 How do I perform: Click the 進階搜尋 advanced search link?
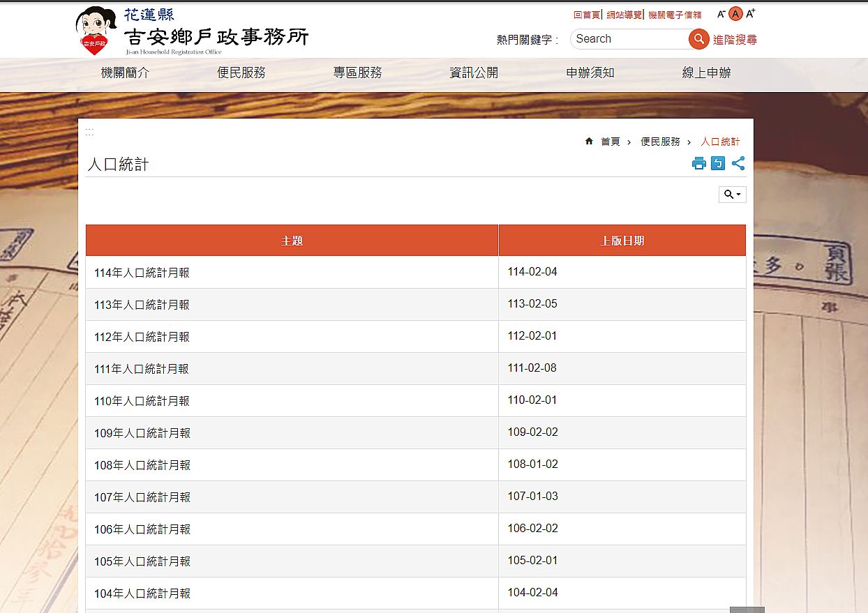coord(735,40)
